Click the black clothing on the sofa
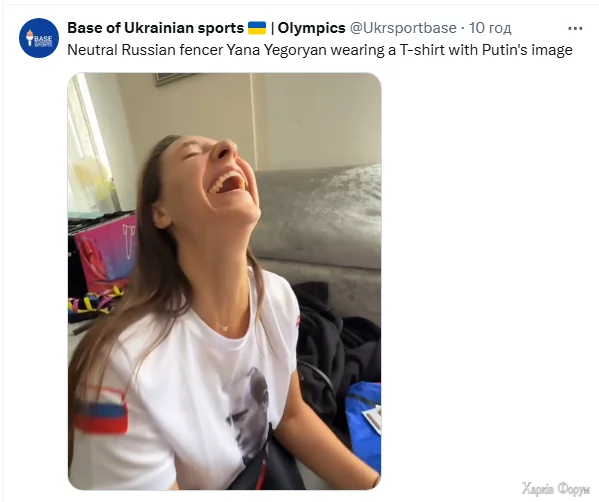 click(336, 344)
